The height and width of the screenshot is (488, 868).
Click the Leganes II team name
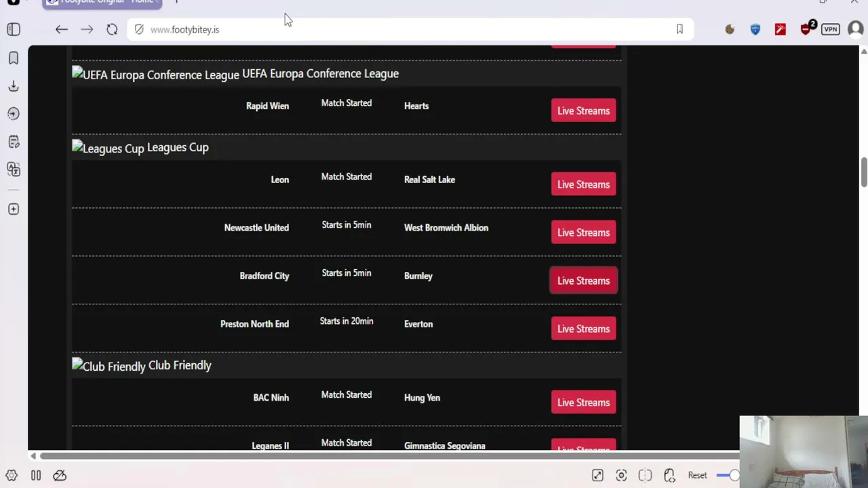[x=271, y=446]
